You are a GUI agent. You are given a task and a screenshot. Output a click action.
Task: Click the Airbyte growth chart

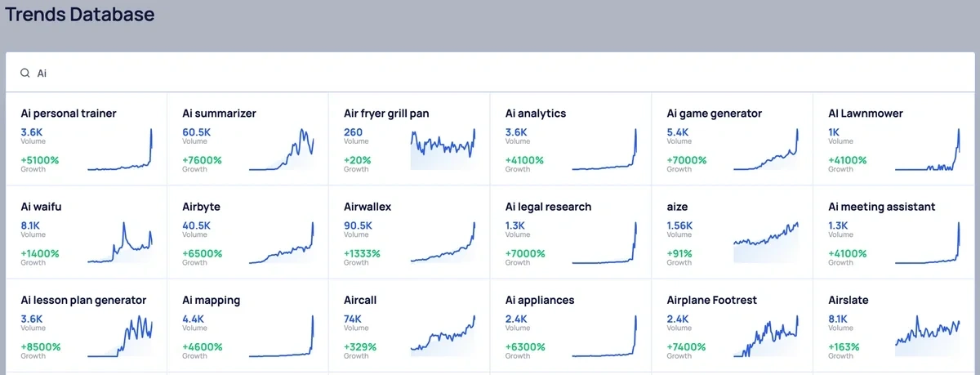281,243
